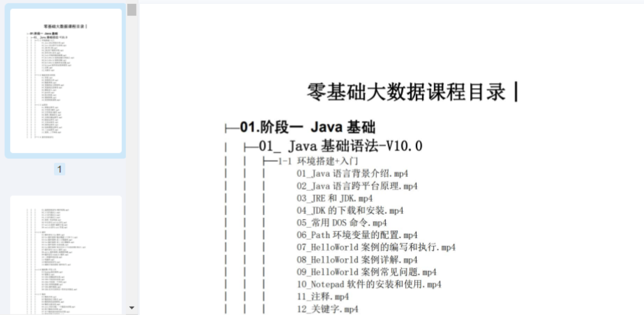This screenshot has width=644, height=315.
Task: Click the heading 01.阶段一 Java 基础
Action: [x=308, y=127]
